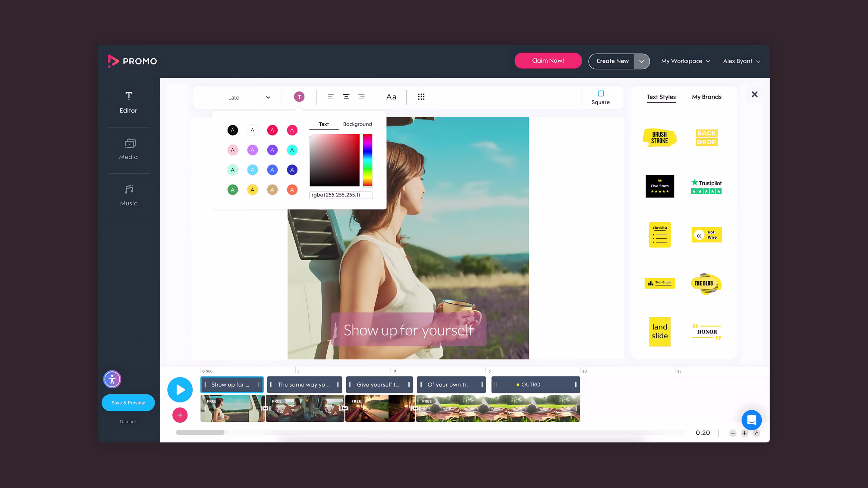Apply the Brush Stroke text style

click(660, 138)
